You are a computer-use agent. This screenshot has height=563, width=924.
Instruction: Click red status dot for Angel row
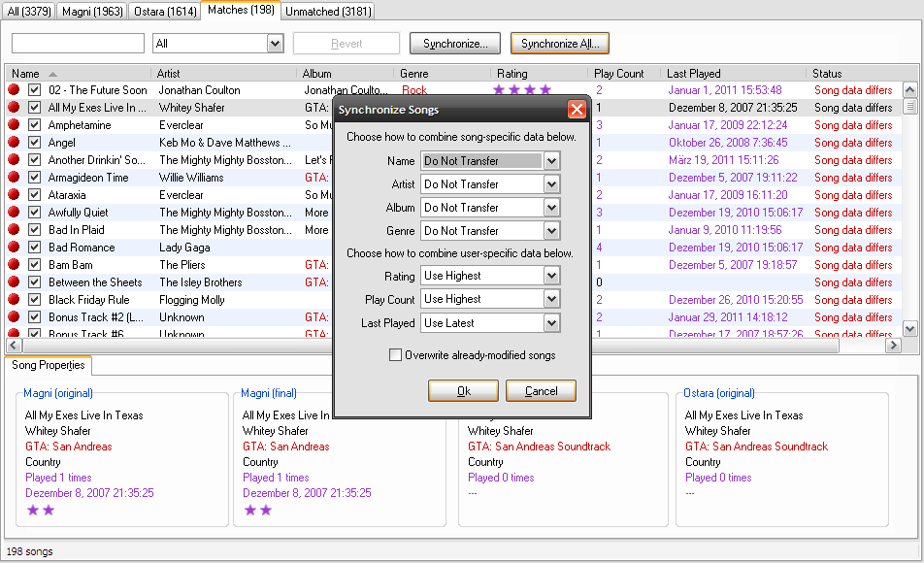point(14,142)
